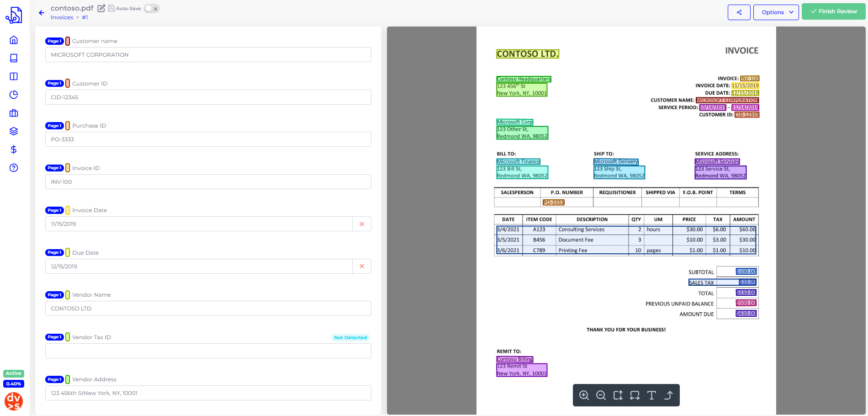
Task: Open the Options dropdown
Action: point(776,12)
